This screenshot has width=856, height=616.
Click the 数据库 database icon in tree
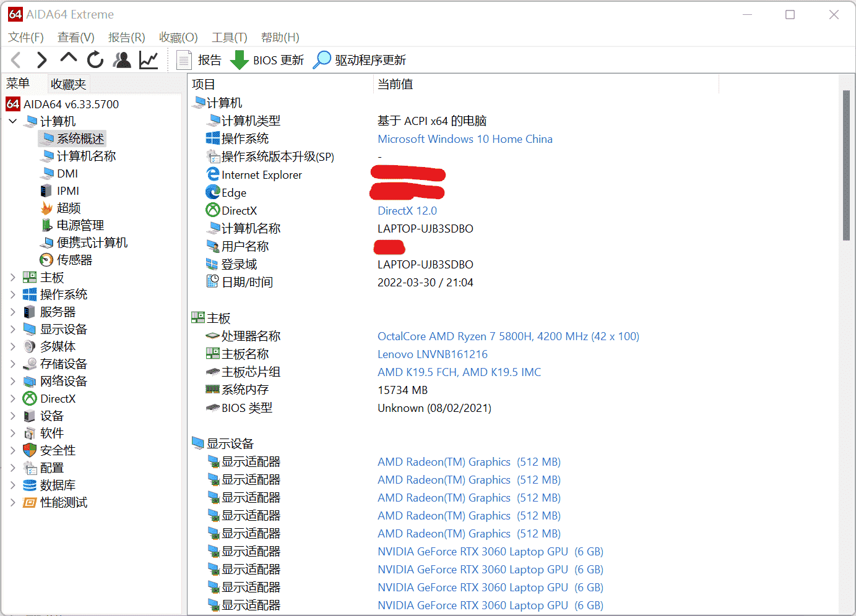coord(30,486)
